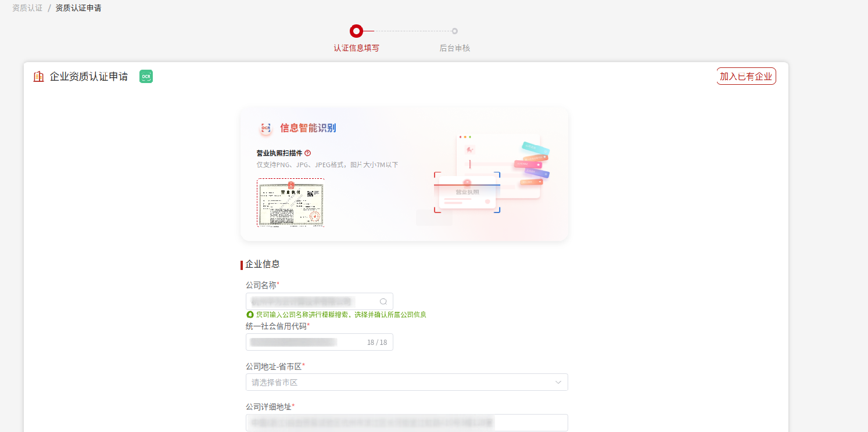Click the active red step circle

point(356,31)
